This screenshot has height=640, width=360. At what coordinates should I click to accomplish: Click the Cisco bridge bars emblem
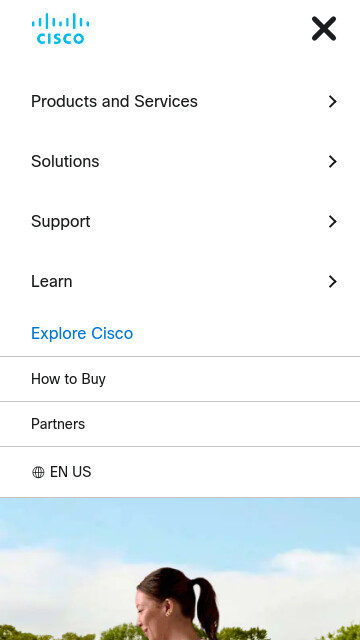pos(60,21)
